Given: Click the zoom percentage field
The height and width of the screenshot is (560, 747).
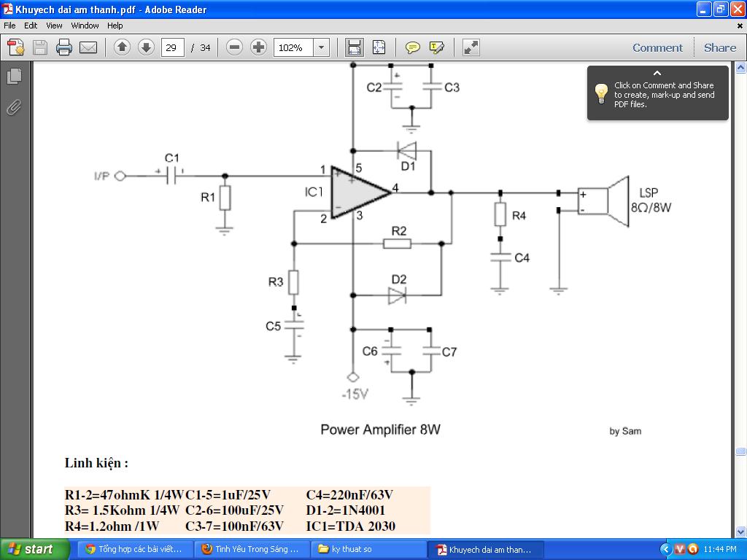Looking at the screenshot, I should [x=293, y=47].
